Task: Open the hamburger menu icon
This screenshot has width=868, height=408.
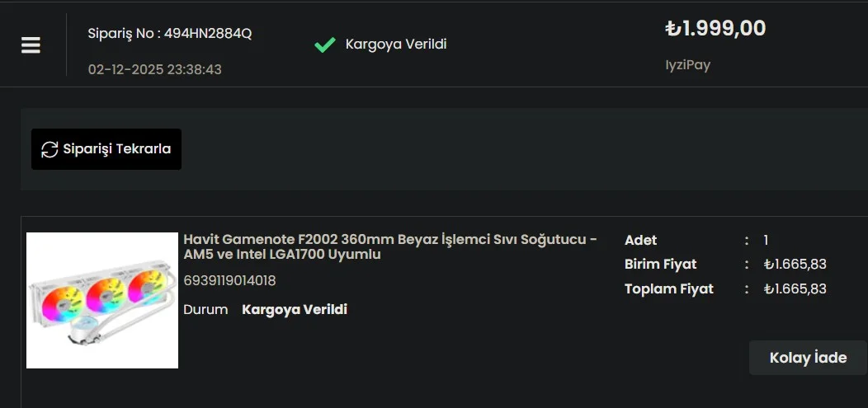Action: [31, 45]
